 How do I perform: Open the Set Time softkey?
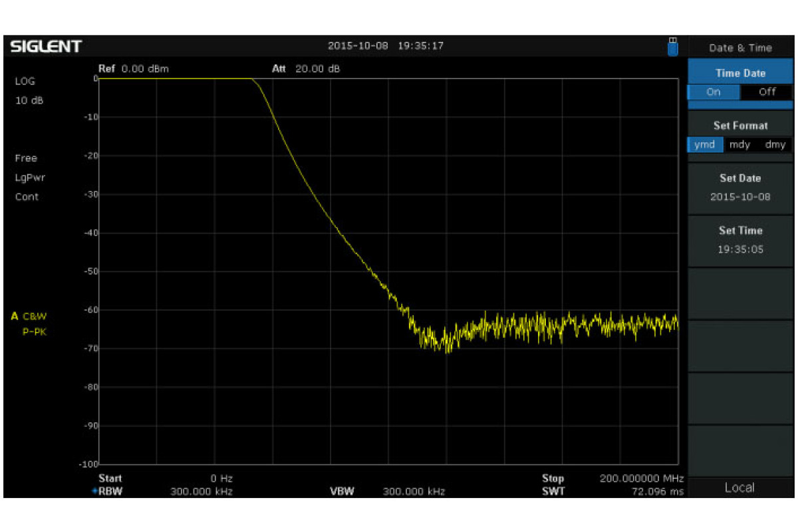coord(740,240)
